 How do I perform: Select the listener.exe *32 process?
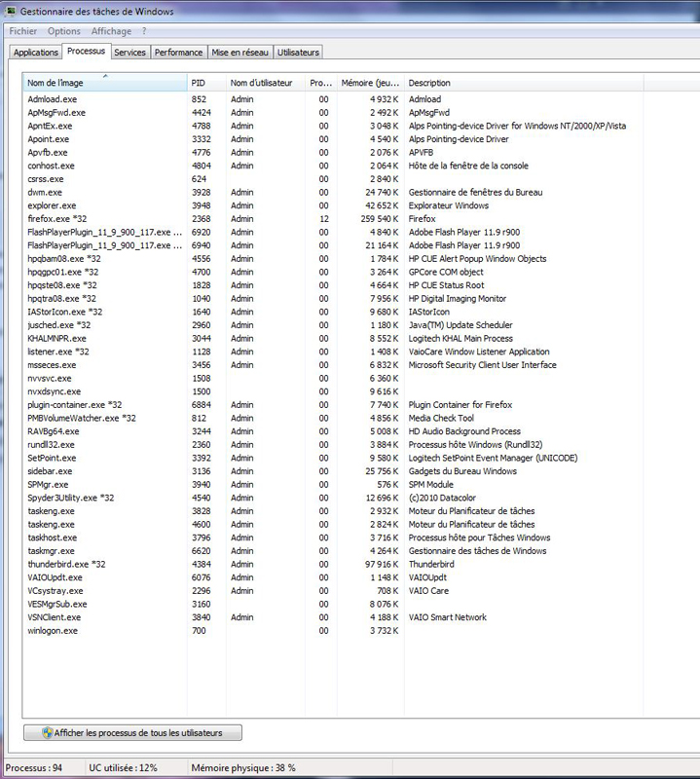pos(335,352)
